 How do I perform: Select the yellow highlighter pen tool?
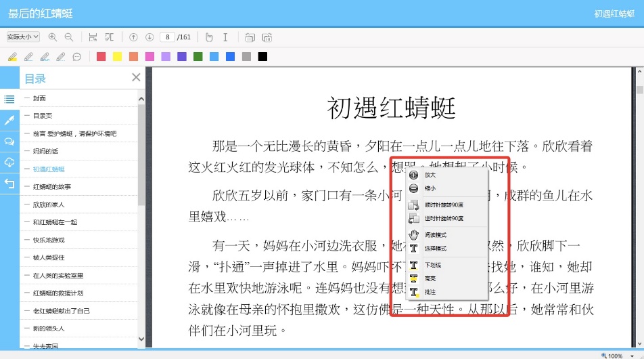point(12,57)
